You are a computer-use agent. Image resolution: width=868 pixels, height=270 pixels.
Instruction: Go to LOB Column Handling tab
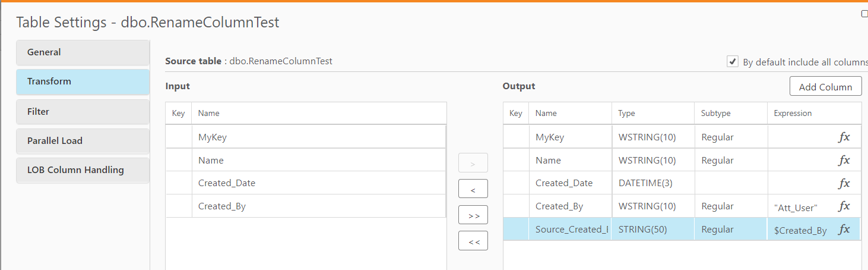pos(82,170)
